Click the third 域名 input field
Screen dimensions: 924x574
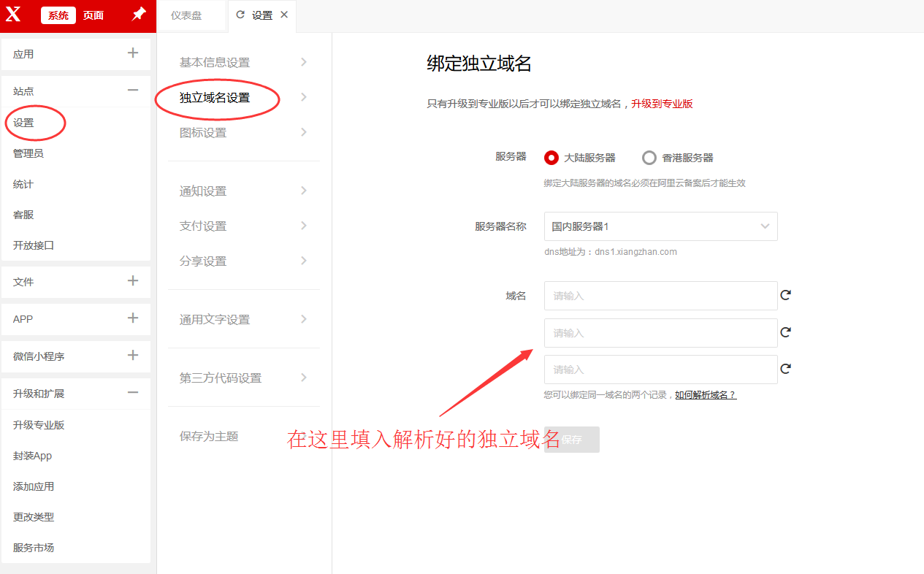tap(661, 370)
